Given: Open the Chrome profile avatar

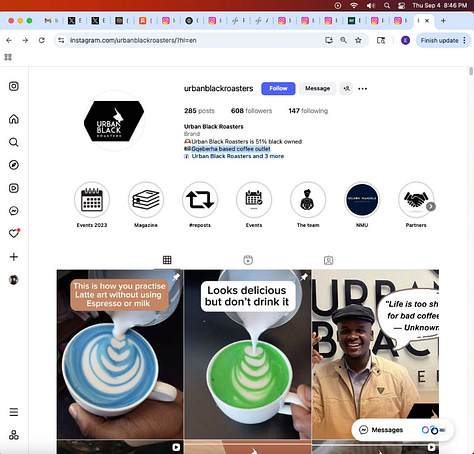Looking at the screenshot, I should tap(405, 40).
